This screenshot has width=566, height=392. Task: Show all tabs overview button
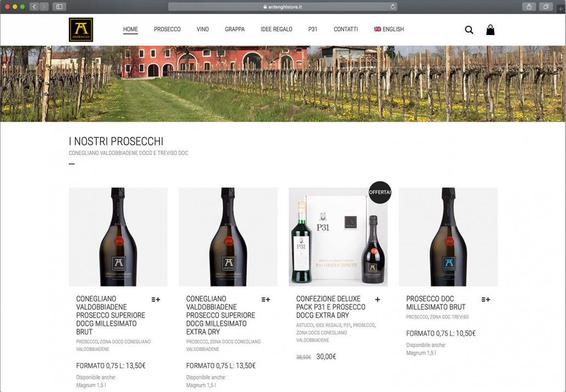coord(546,7)
